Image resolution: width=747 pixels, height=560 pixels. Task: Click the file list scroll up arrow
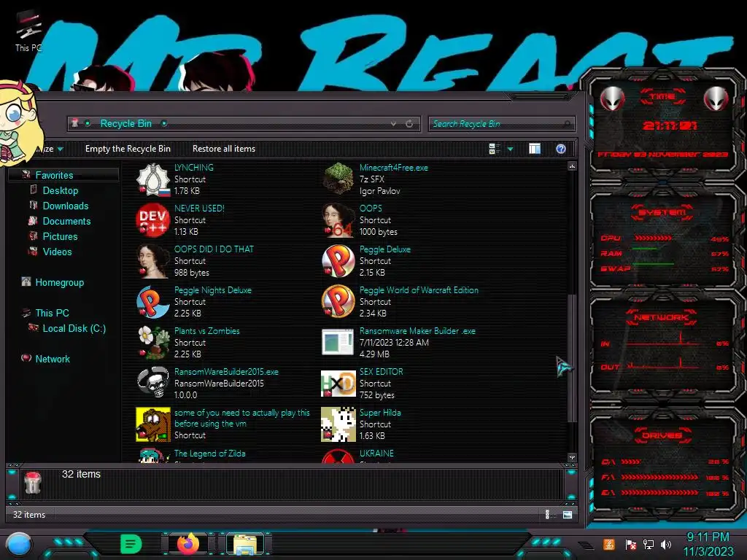click(572, 166)
